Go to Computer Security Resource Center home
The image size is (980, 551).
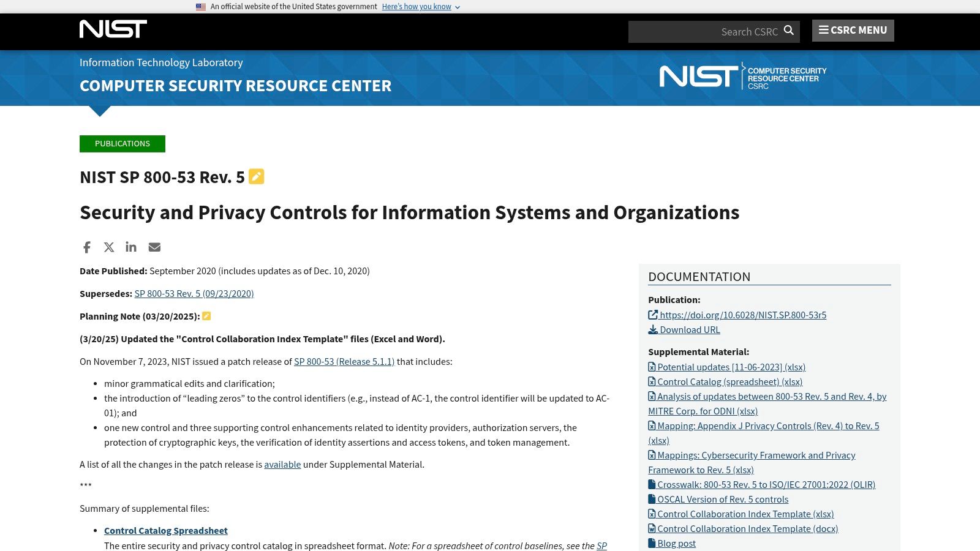click(x=235, y=86)
